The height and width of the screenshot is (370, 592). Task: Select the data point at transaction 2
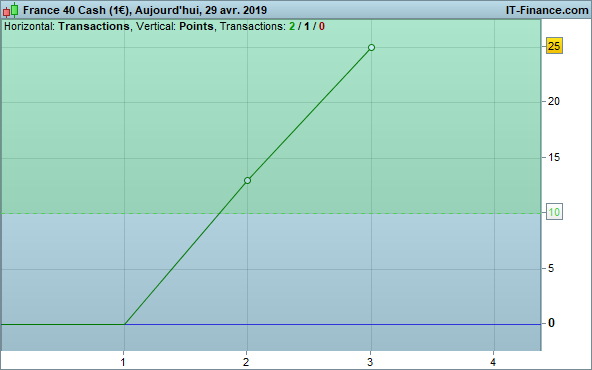[247, 180]
